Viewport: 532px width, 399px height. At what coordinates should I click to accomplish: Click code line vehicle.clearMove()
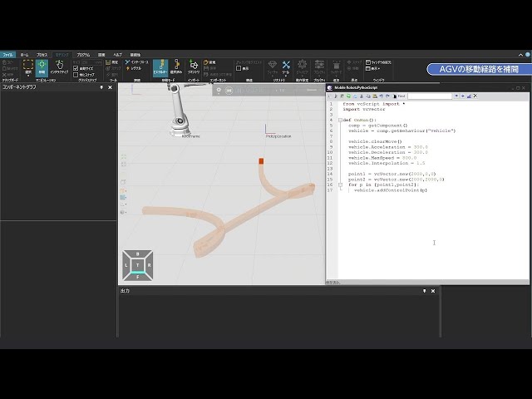point(375,141)
